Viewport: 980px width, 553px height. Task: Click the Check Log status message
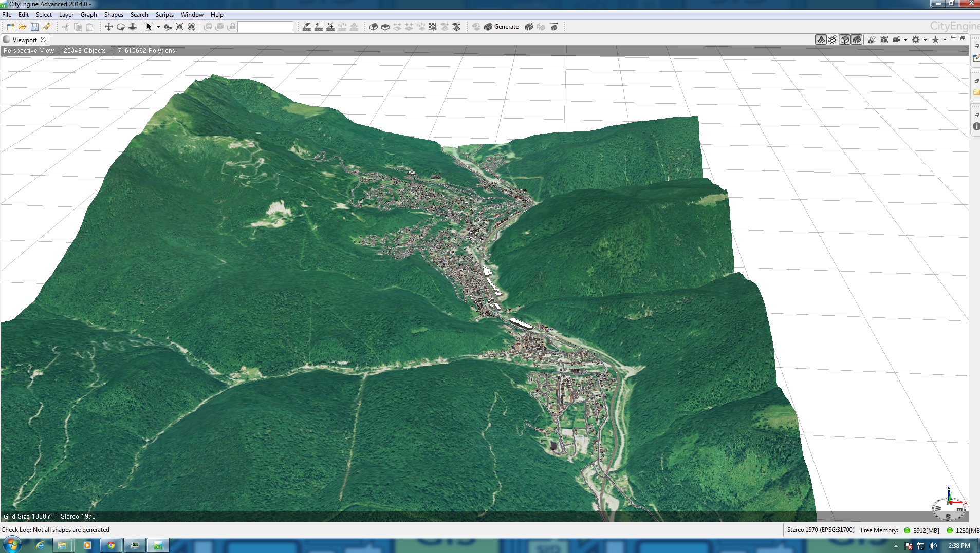coord(55,530)
